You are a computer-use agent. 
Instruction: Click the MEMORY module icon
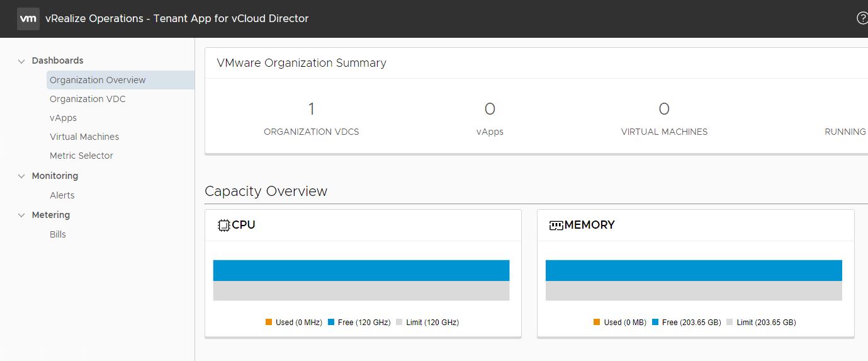pos(556,226)
